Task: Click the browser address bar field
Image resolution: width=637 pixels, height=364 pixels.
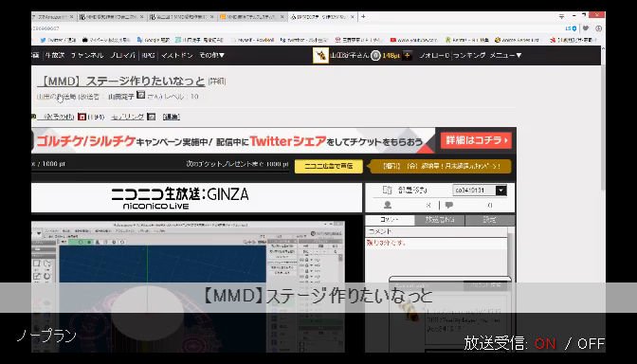Action: (x=297, y=28)
